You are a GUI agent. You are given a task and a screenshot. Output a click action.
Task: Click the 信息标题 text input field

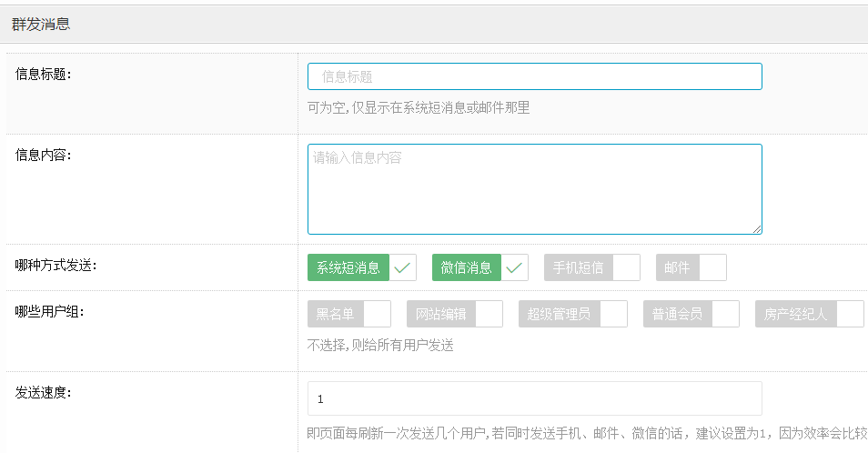(534, 76)
